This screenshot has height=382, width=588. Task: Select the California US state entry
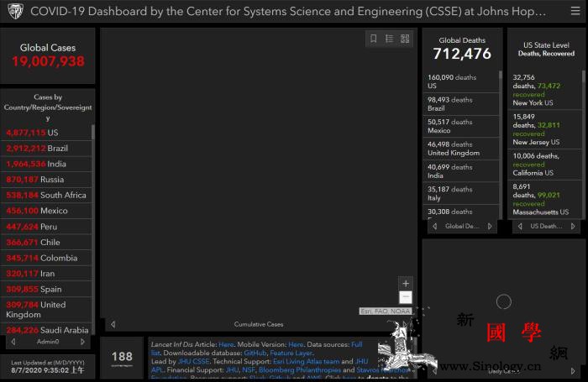click(545, 165)
